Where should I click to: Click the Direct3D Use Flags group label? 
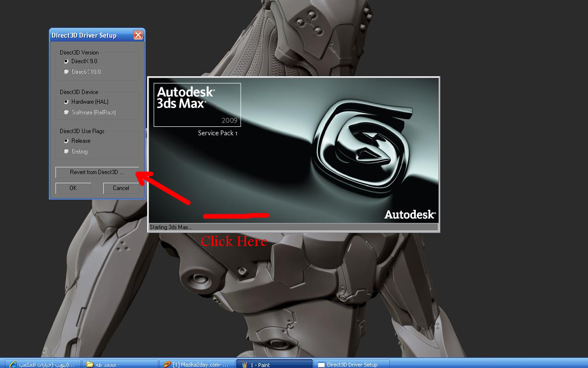(82, 131)
